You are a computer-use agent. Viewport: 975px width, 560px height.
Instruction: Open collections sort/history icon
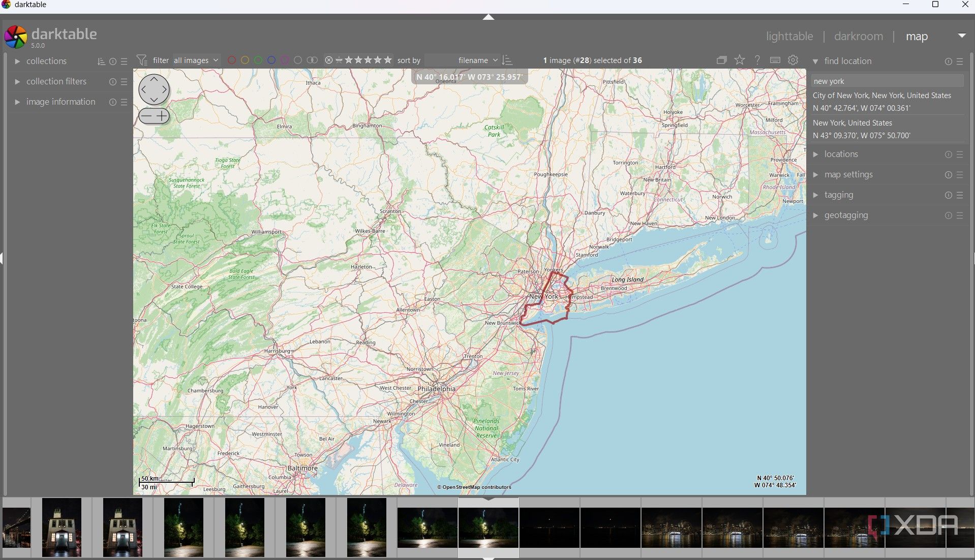(101, 61)
